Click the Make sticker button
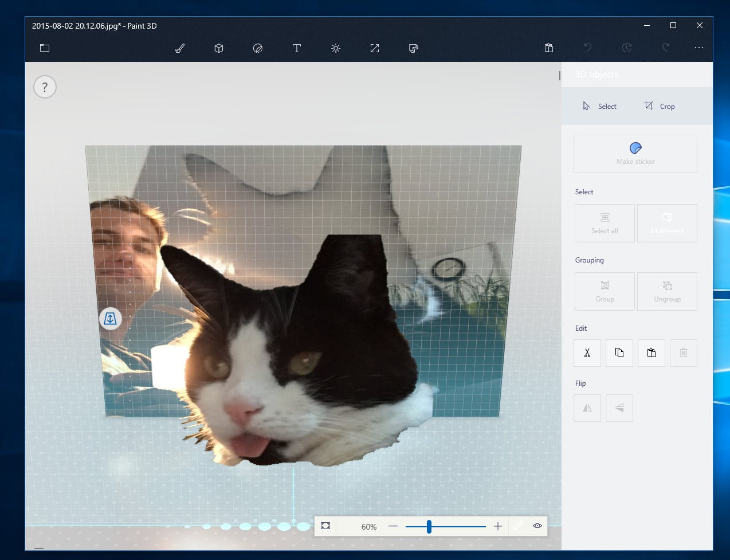 point(635,154)
